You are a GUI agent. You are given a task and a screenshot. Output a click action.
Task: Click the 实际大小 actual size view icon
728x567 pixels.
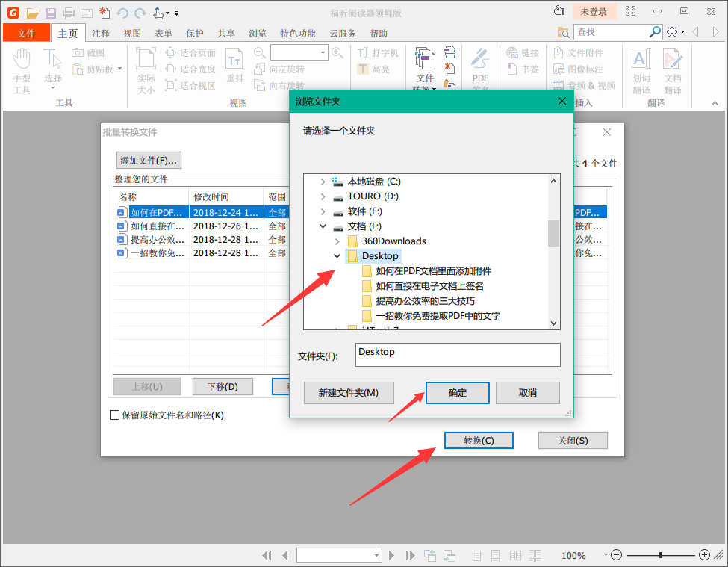click(145, 66)
